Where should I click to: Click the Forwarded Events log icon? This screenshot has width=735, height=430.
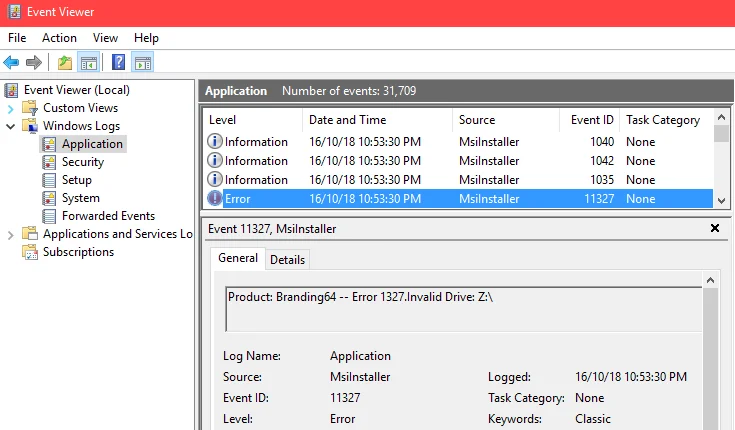pos(49,216)
